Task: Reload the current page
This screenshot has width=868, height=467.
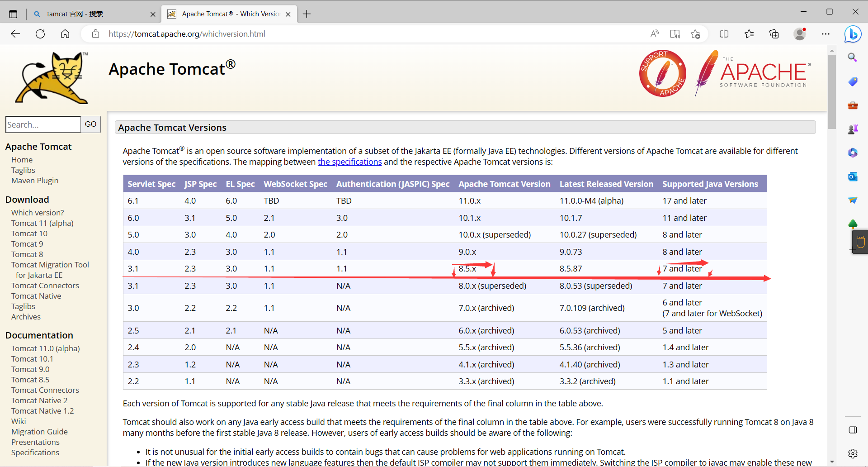Action: pos(40,34)
